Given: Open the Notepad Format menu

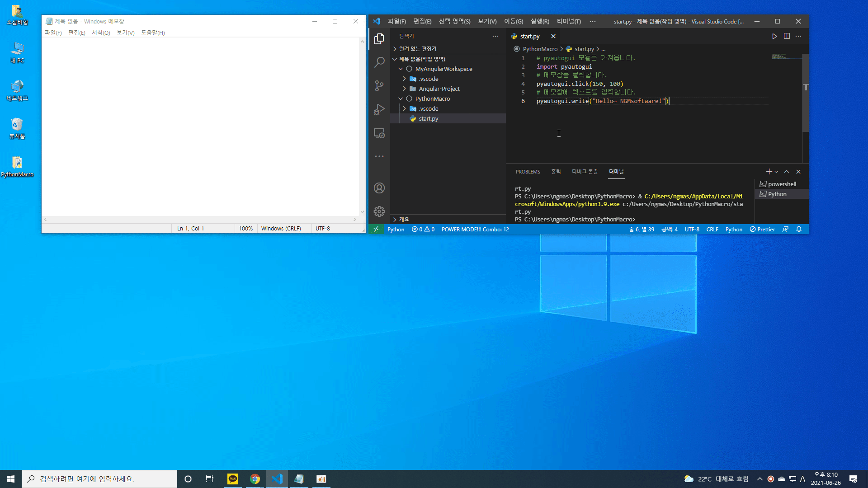Looking at the screenshot, I should [101, 33].
